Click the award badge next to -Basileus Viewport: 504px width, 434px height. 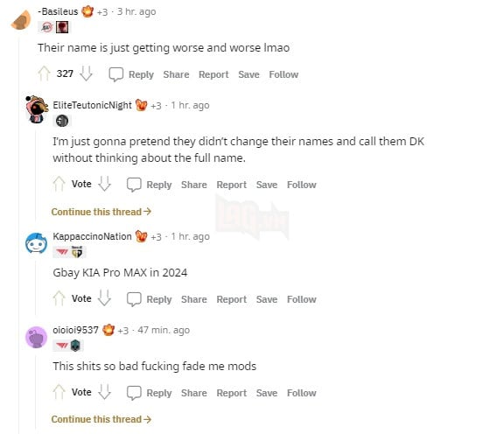tap(87, 11)
